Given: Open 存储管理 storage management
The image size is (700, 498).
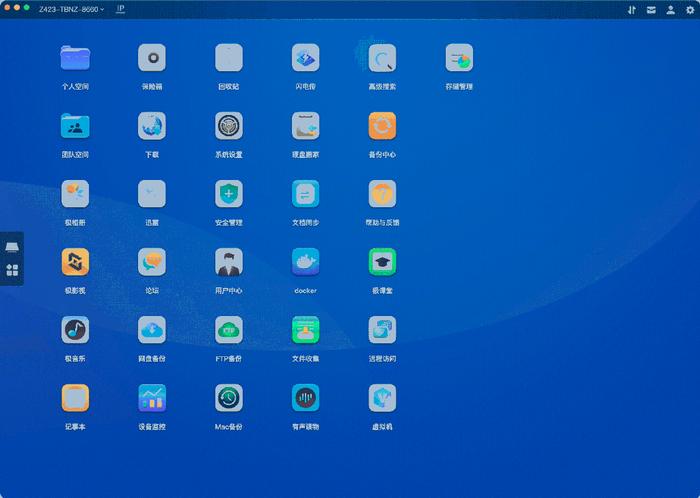Looking at the screenshot, I should 459,58.
